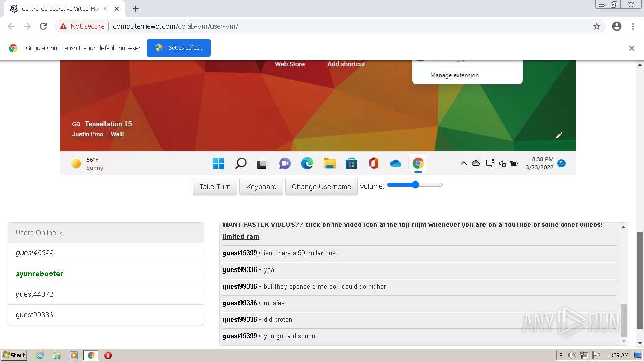Click the Take Turn button
Image resolution: width=644 pixels, height=362 pixels.
click(215, 187)
